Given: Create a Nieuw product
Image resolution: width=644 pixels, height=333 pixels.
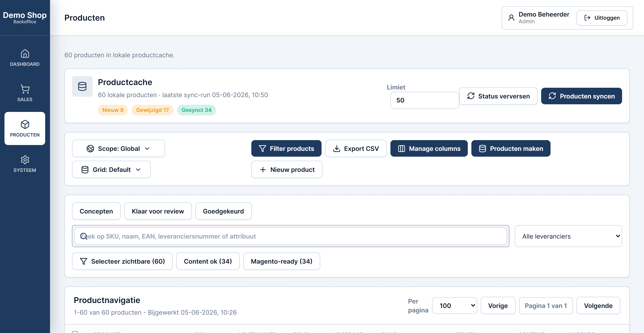Looking at the screenshot, I should (x=286, y=169).
